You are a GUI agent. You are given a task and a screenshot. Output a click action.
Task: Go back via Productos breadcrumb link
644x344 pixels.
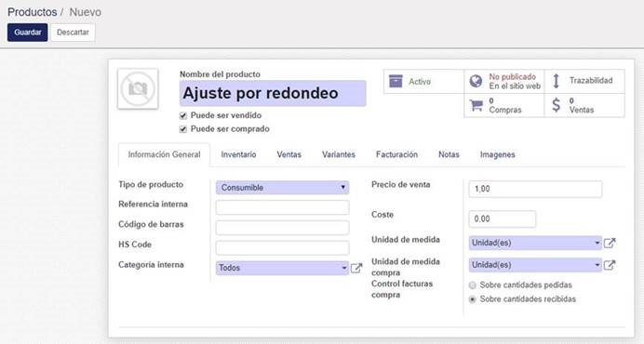(33, 12)
